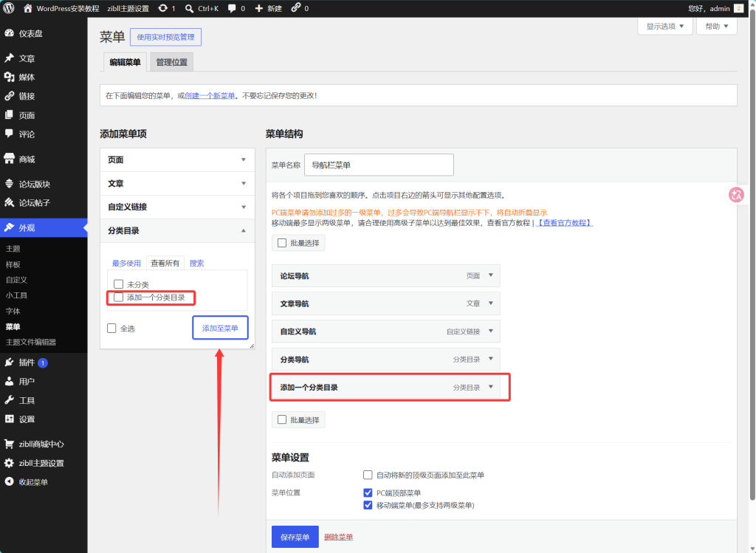
Task: Click the 添加至菜单 button
Action: tap(220, 328)
